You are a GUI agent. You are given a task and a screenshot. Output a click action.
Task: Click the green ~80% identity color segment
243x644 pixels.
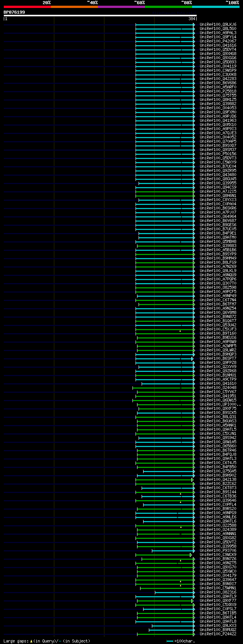pos(169,7)
